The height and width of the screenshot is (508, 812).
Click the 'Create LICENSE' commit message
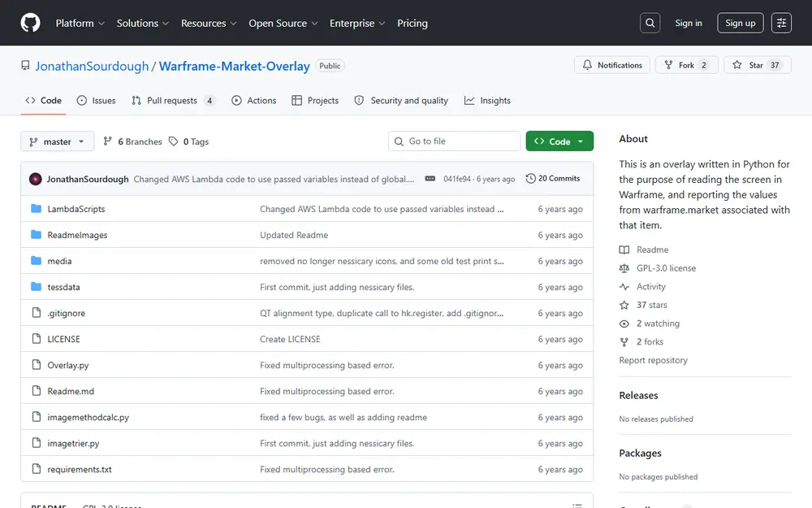[x=290, y=339]
